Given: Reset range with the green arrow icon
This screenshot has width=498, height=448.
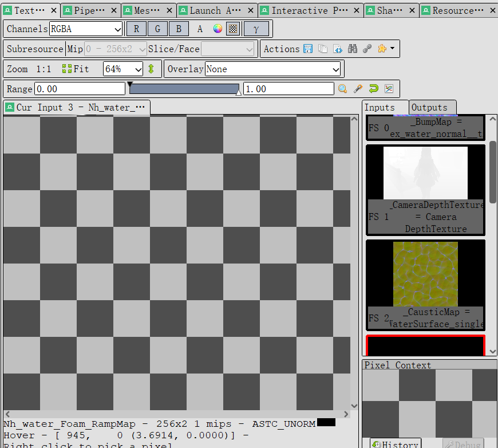Looking at the screenshot, I should [373, 89].
